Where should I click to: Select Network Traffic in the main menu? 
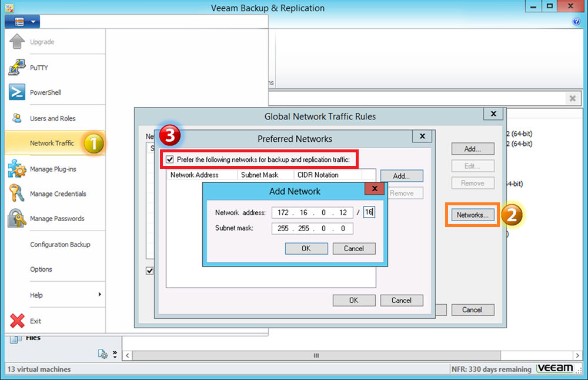click(55, 143)
